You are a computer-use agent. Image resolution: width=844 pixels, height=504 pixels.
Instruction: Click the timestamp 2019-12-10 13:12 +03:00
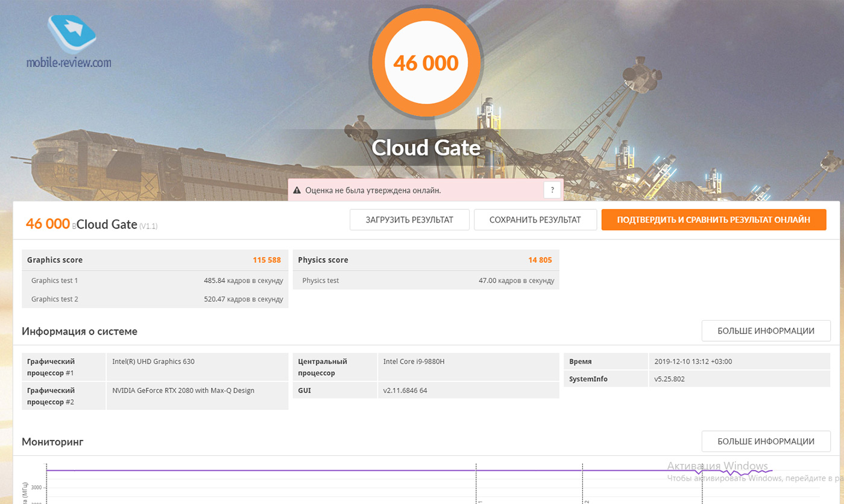click(693, 362)
